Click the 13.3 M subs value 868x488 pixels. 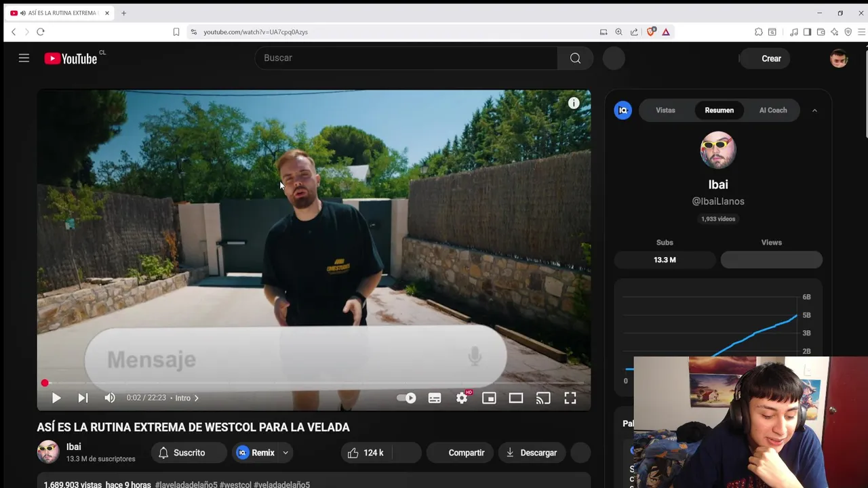(665, 260)
